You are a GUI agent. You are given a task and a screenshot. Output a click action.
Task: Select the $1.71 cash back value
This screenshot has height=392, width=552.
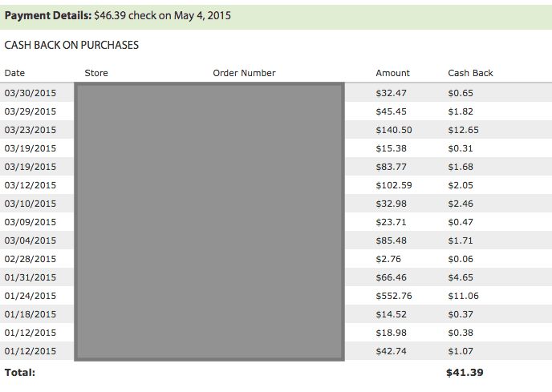click(x=461, y=240)
